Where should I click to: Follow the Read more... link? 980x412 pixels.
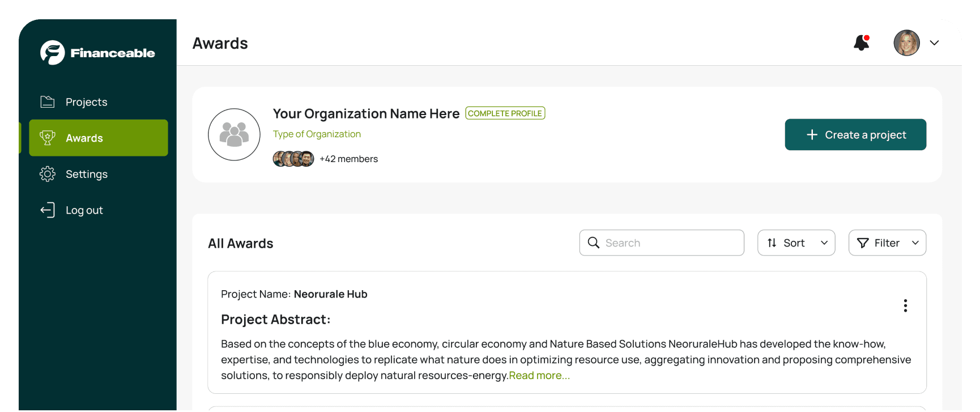point(539,376)
